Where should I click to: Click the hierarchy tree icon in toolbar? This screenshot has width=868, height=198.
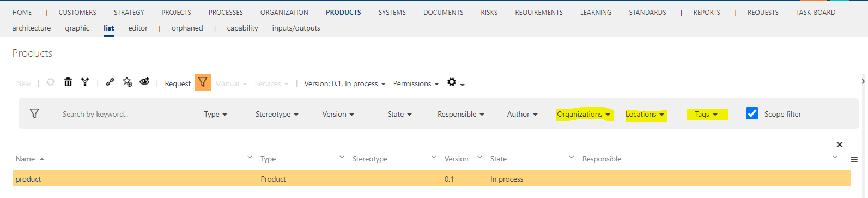85,82
